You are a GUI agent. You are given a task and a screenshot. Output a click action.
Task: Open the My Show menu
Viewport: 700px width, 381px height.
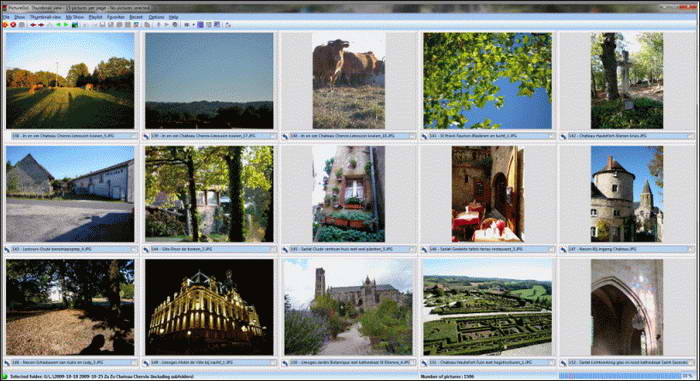75,17
